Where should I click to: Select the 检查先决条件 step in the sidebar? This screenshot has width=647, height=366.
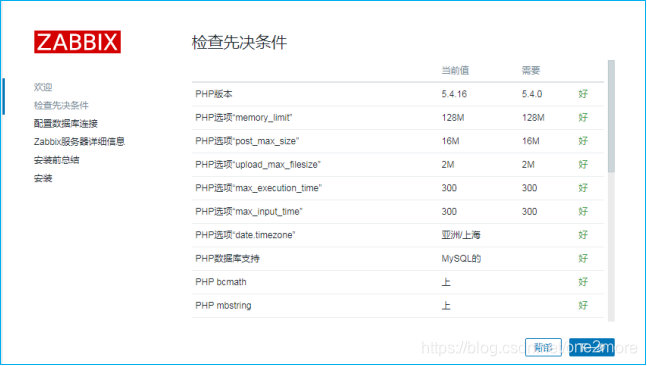[x=61, y=105]
